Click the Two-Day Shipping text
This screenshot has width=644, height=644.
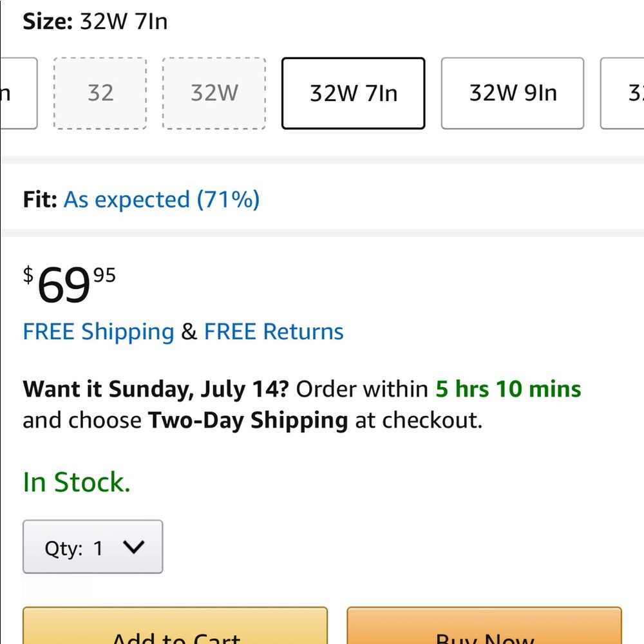[248, 421]
